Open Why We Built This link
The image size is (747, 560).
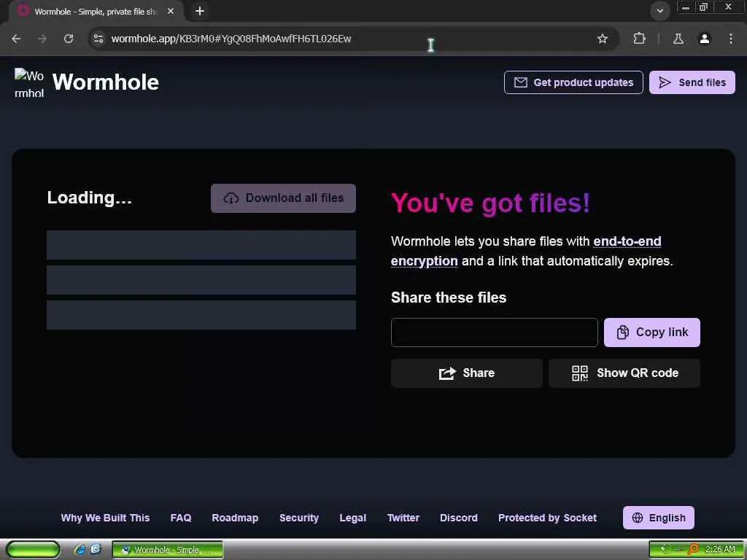[105, 518]
